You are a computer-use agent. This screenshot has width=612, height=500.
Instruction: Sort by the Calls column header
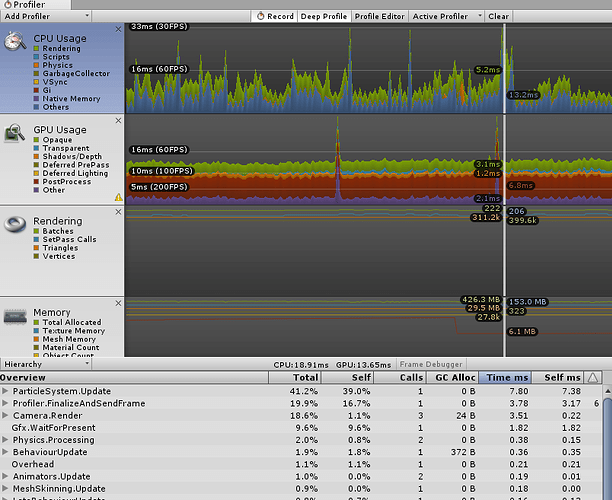(x=399, y=377)
